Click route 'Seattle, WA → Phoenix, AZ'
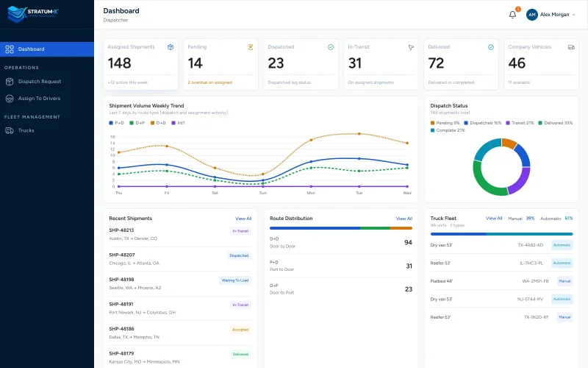 tap(135, 288)
